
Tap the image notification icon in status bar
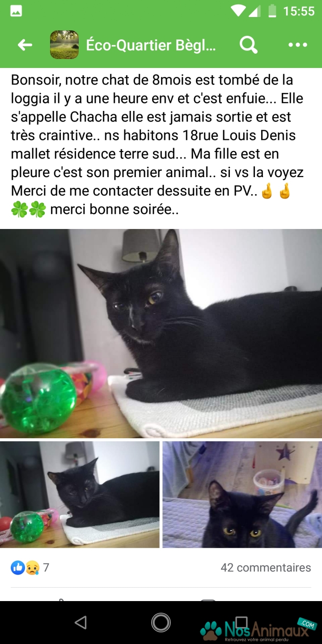pyautogui.click(x=16, y=11)
